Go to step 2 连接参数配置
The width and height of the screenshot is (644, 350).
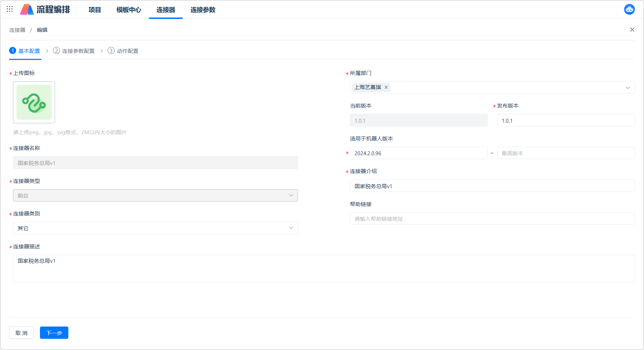click(74, 51)
